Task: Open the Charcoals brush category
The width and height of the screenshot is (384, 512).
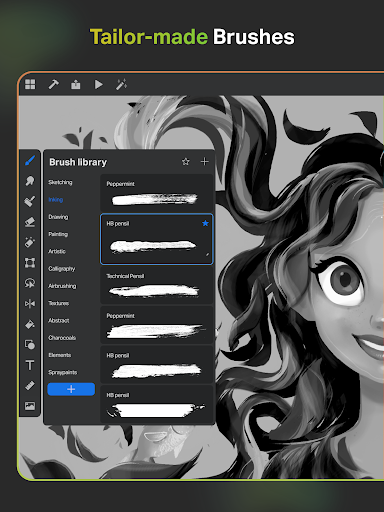Action: (x=62, y=338)
